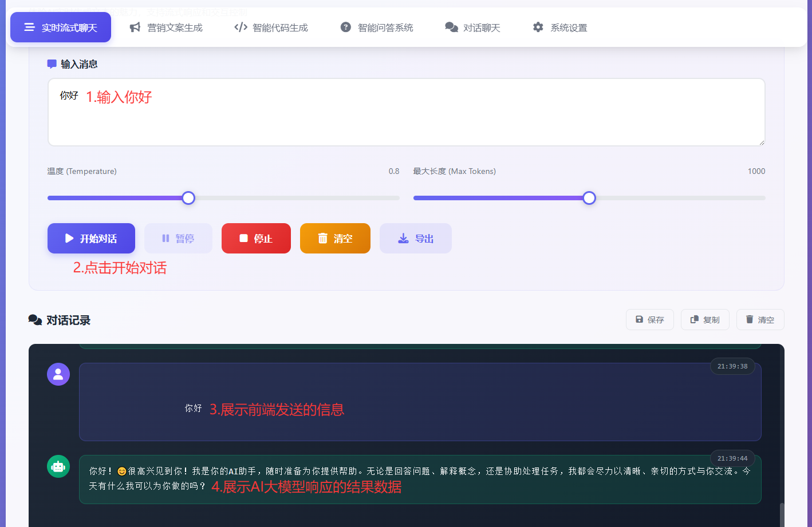Click the question mark icon for 智能问答系统
Viewport: 812px width, 527px height.
pyautogui.click(x=346, y=27)
